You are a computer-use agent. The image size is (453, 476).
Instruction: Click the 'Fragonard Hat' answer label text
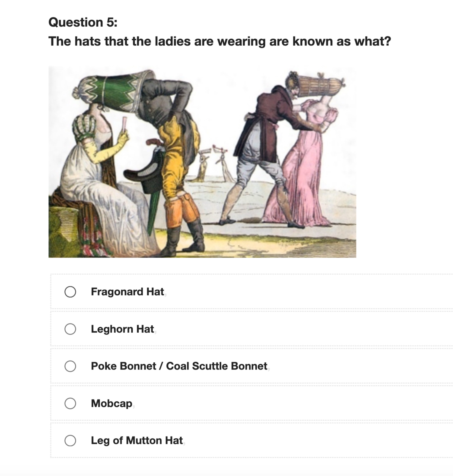coord(128,292)
